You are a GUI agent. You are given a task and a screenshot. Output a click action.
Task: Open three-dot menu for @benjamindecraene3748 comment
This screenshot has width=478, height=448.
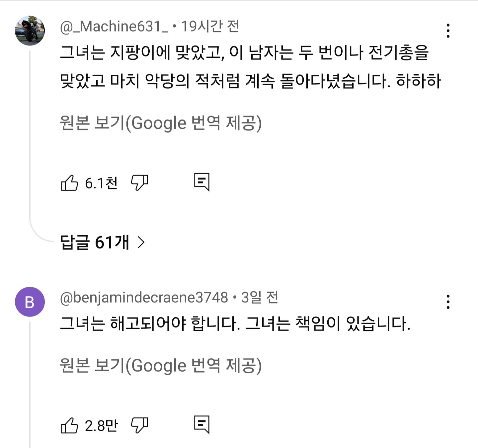tap(448, 302)
